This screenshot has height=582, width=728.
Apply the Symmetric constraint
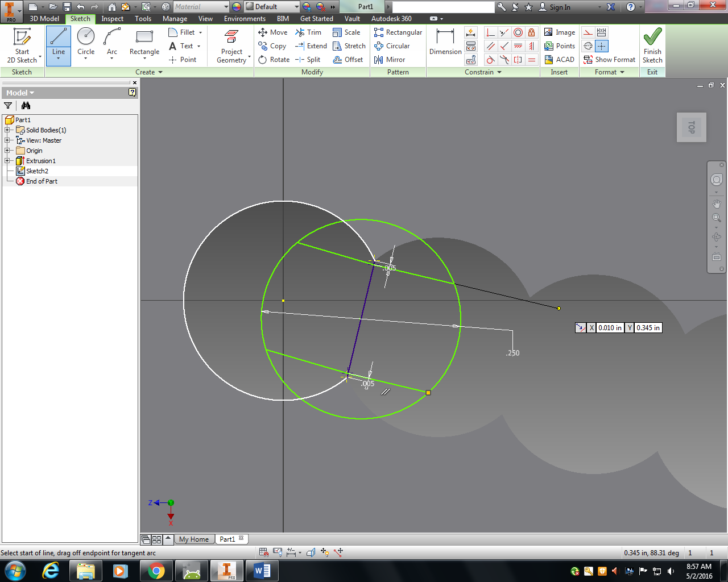tap(518, 60)
